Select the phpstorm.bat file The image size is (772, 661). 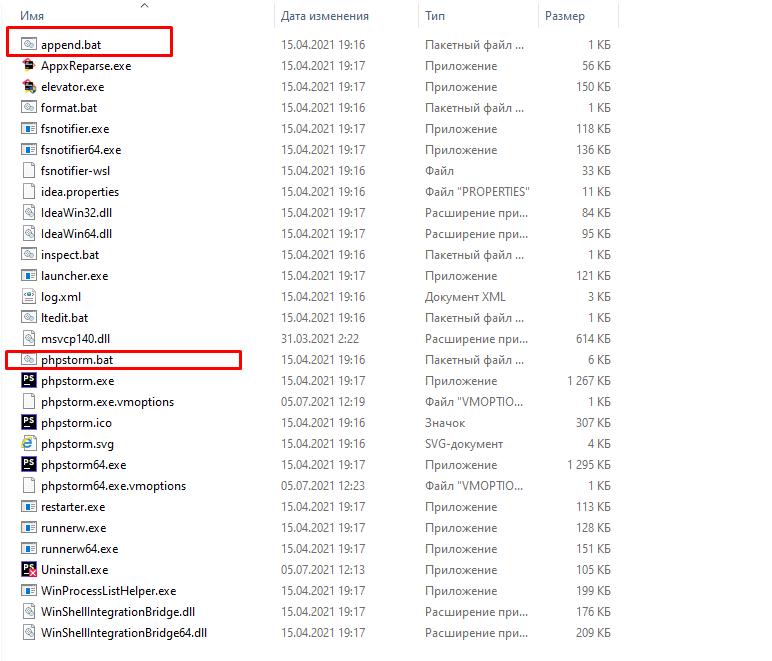(84, 360)
